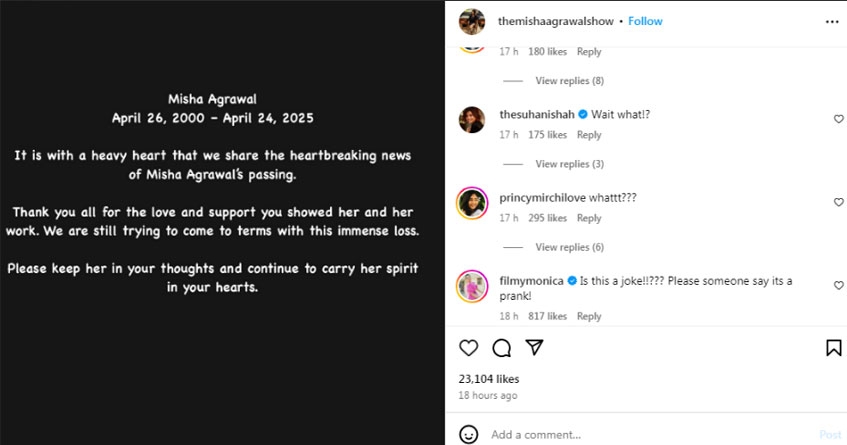
Task: Like princymirchilove's comment
Action: tap(838, 202)
